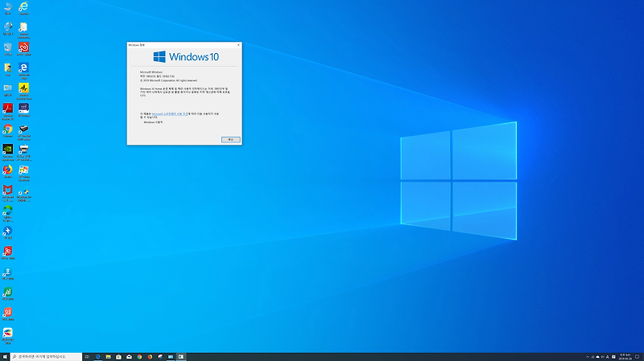Open the This PC desktop icon

8,7
